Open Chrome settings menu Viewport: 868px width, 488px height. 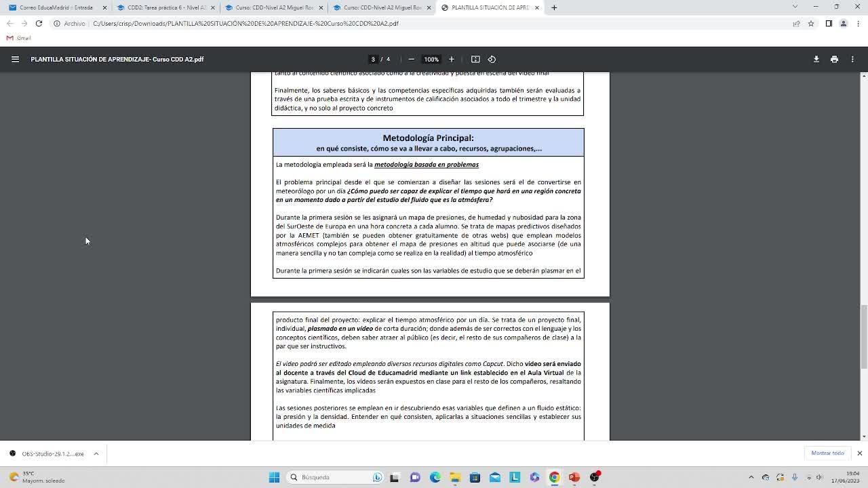tap(858, 23)
